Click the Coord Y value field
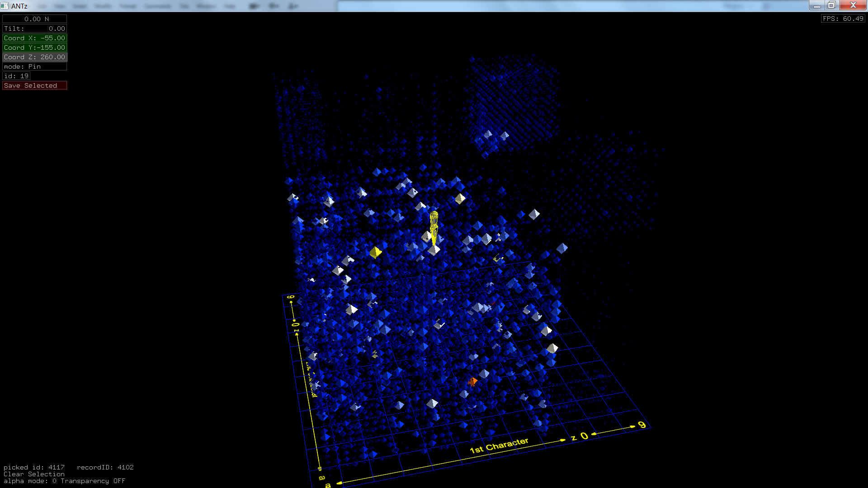Screen dimensions: 868x488 coord(34,47)
